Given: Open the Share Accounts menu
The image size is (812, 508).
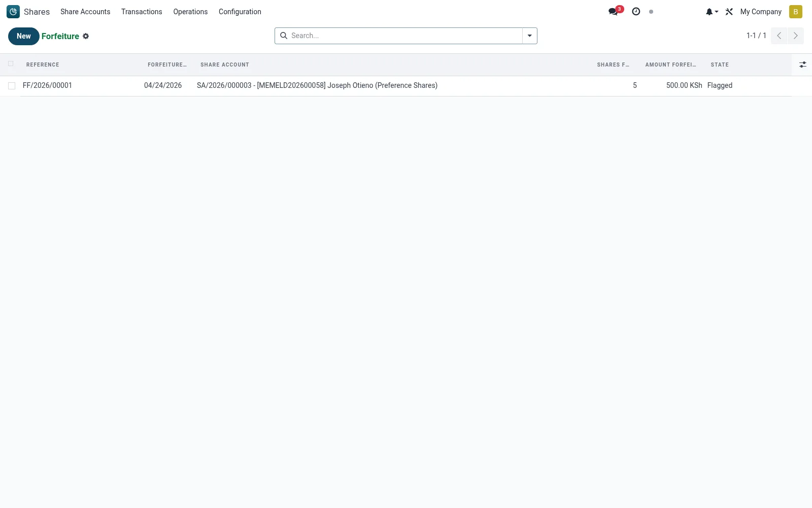Looking at the screenshot, I should [x=85, y=12].
